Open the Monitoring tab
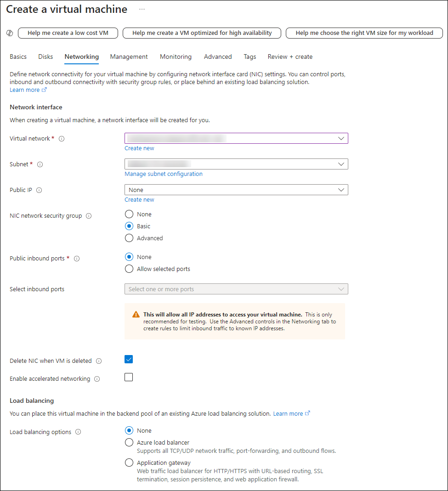The height and width of the screenshot is (491, 448). (x=176, y=56)
